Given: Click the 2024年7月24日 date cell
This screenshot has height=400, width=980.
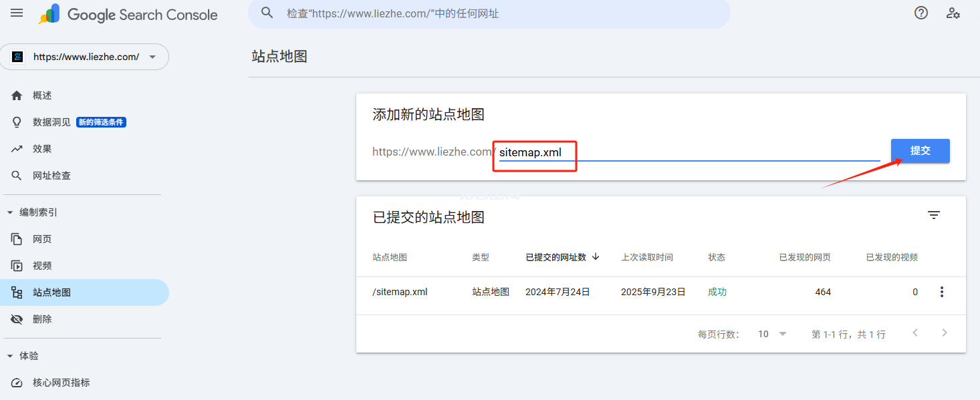Looking at the screenshot, I should [558, 292].
